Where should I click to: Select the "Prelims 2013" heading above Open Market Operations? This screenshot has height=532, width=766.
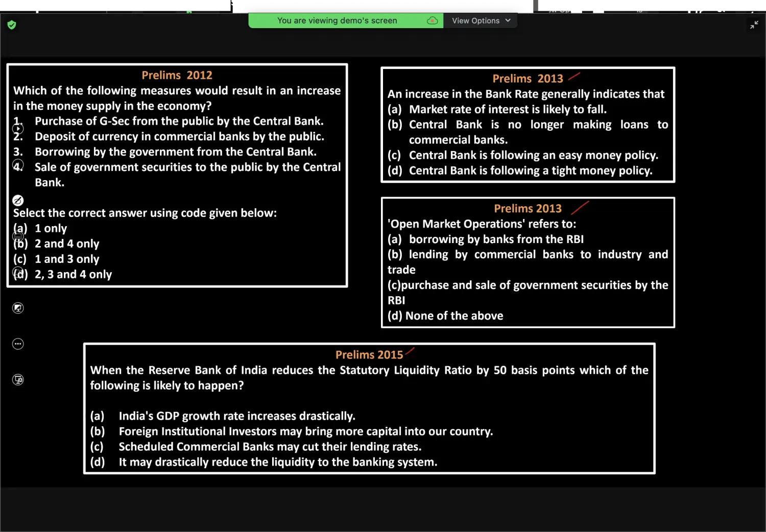(x=528, y=208)
